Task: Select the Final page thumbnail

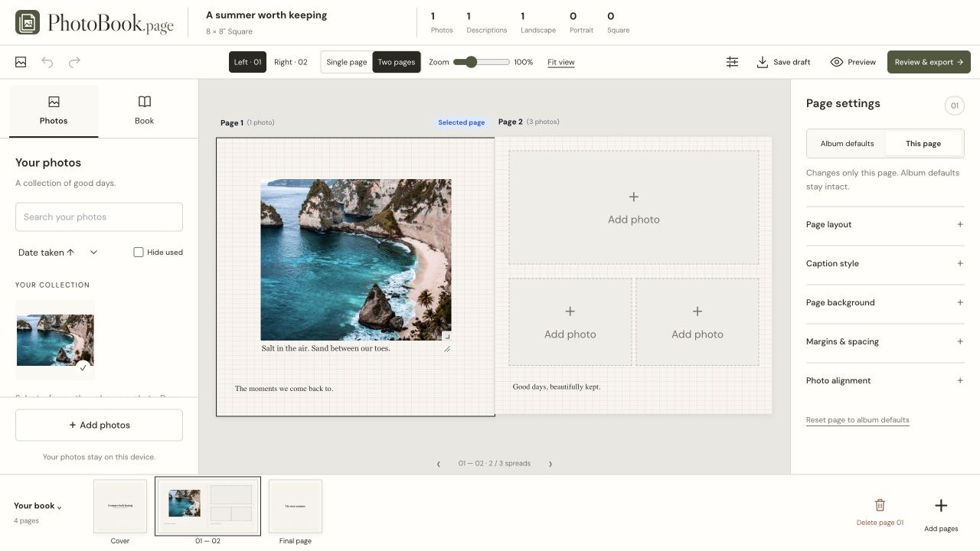Action: tap(296, 507)
